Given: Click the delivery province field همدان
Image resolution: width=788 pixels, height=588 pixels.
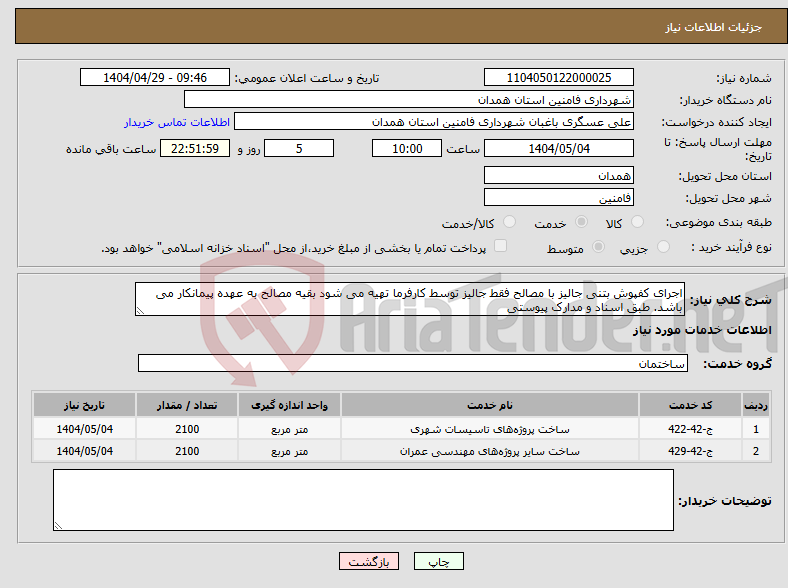Looking at the screenshot, I should tap(559, 175).
